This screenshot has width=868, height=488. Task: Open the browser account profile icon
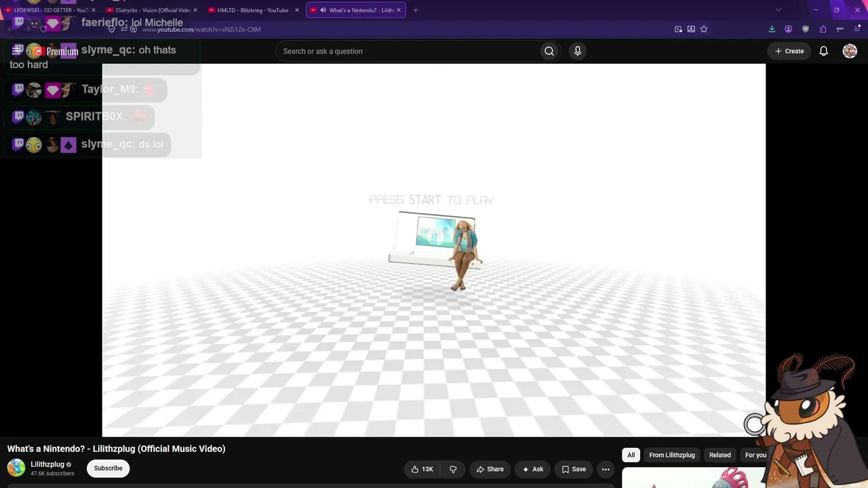pos(788,29)
